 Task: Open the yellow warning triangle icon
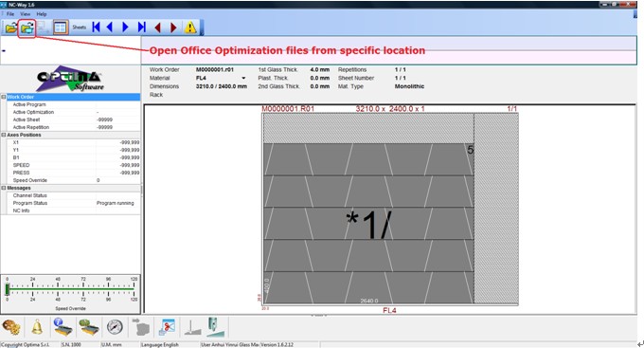[190, 27]
